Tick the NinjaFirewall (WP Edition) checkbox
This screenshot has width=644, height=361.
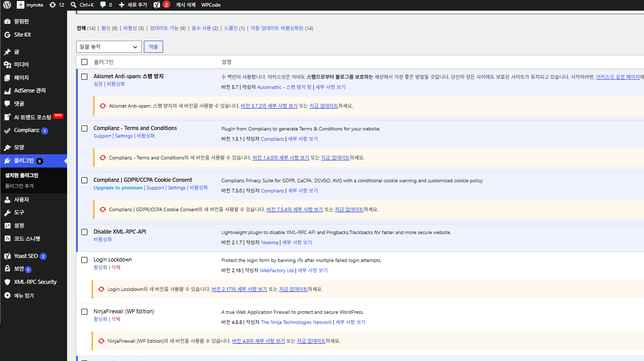point(84,311)
